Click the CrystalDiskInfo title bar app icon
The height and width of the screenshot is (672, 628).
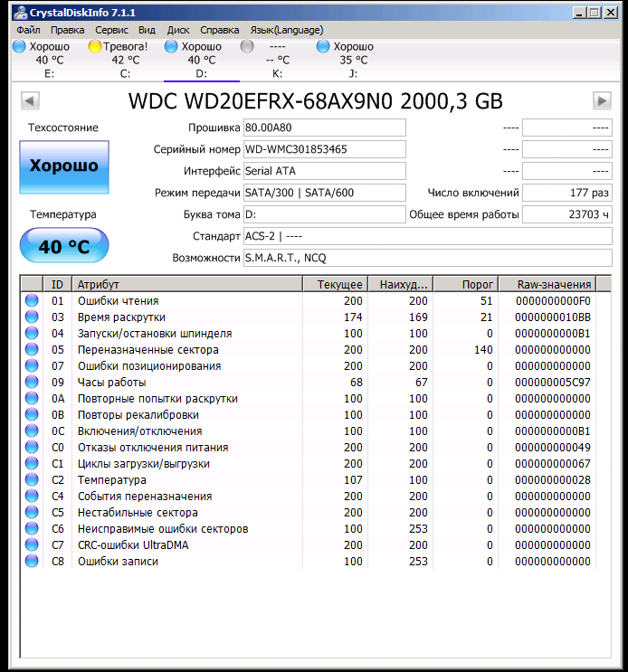[x=20, y=13]
